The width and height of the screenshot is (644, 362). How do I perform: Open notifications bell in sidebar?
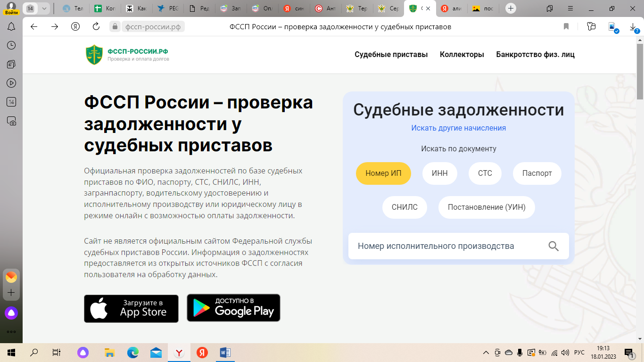pyautogui.click(x=11, y=27)
